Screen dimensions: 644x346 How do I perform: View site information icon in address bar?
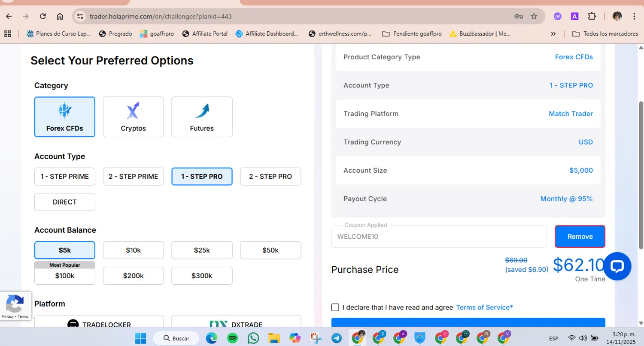[80, 16]
